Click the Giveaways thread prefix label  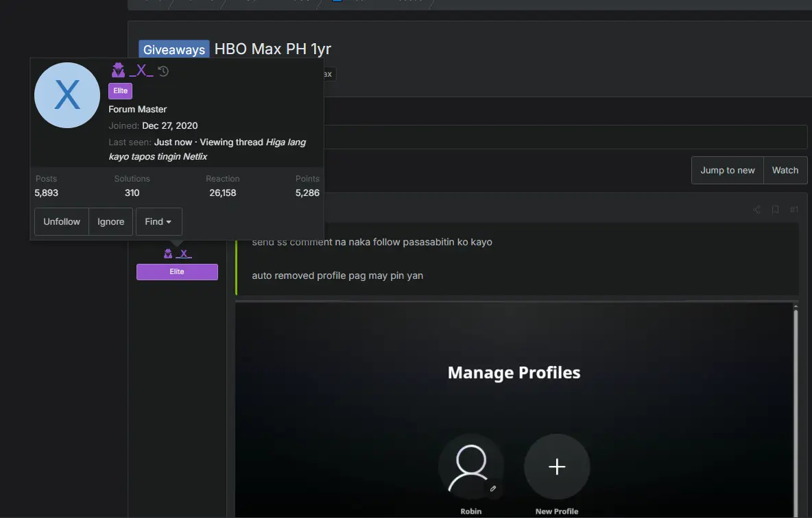174,50
